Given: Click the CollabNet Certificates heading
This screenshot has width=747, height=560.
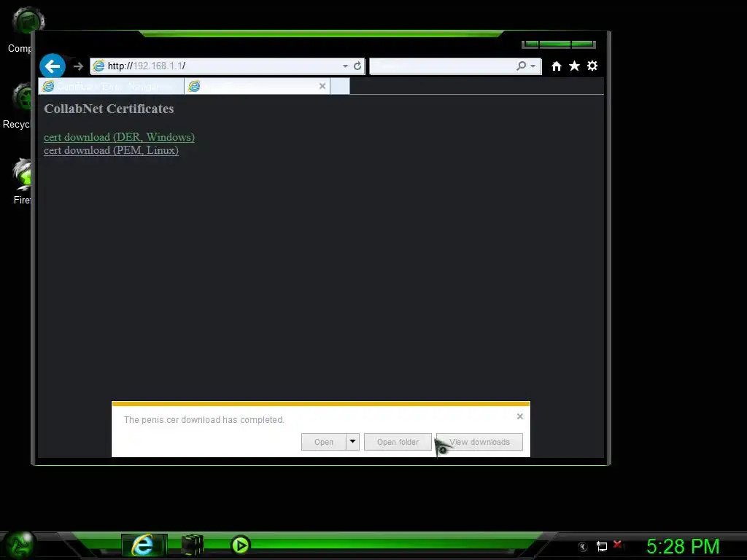Looking at the screenshot, I should pos(109,109).
